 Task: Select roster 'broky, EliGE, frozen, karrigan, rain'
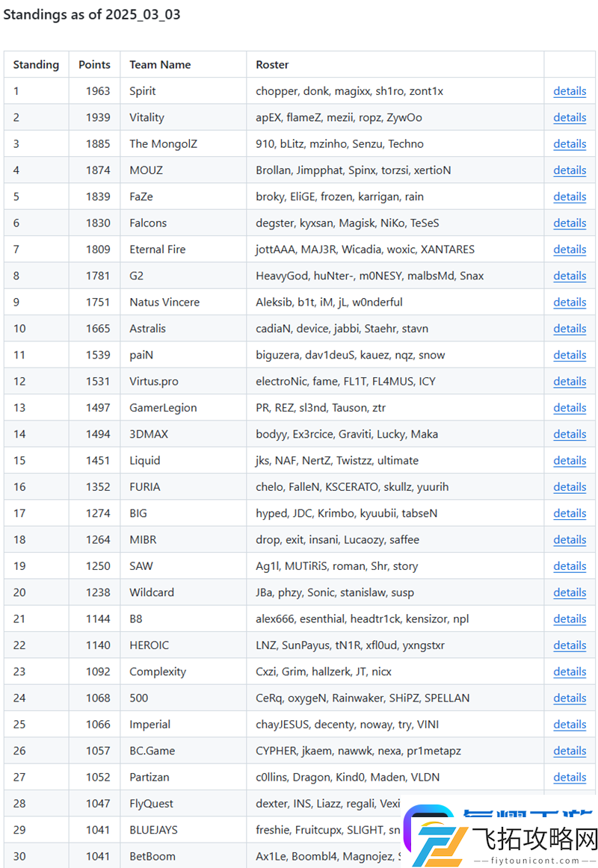[x=339, y=196]
